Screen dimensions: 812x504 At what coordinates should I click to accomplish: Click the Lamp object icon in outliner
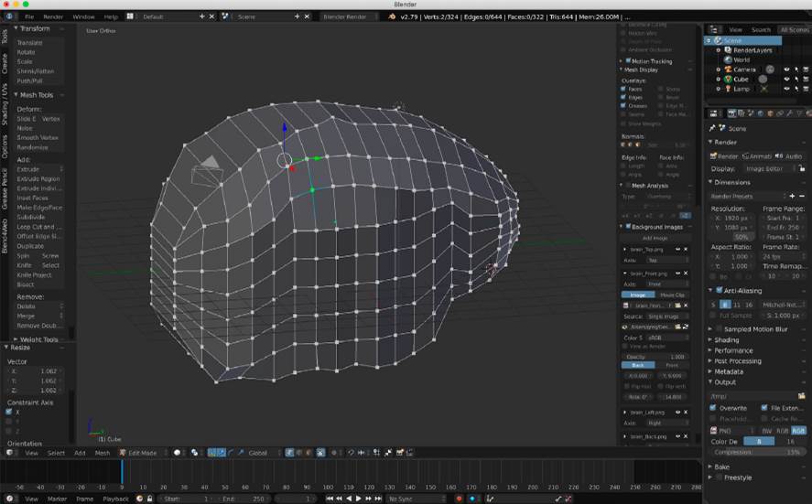click(727, 89)
